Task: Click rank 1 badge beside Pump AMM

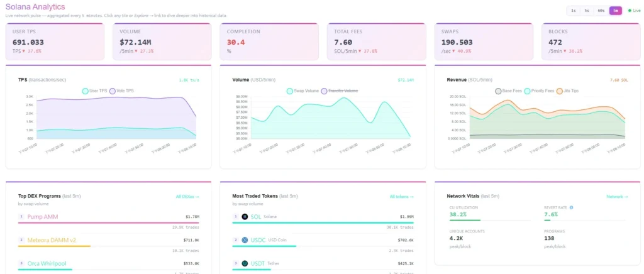Action: 21,216
